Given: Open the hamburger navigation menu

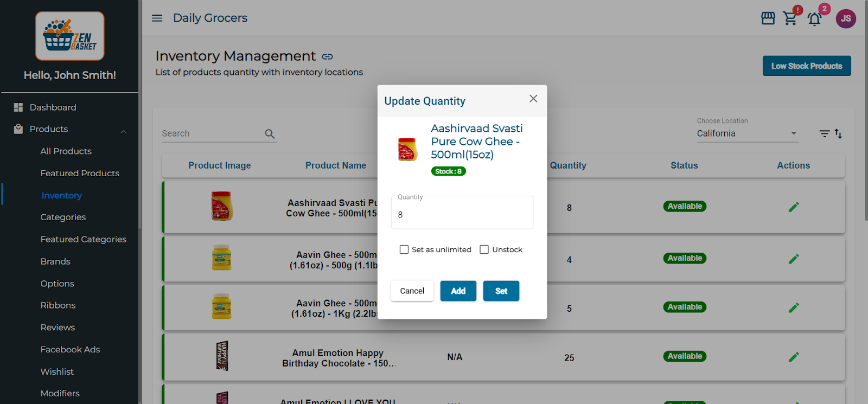Looking at the screenshot, I should point(157,18).
